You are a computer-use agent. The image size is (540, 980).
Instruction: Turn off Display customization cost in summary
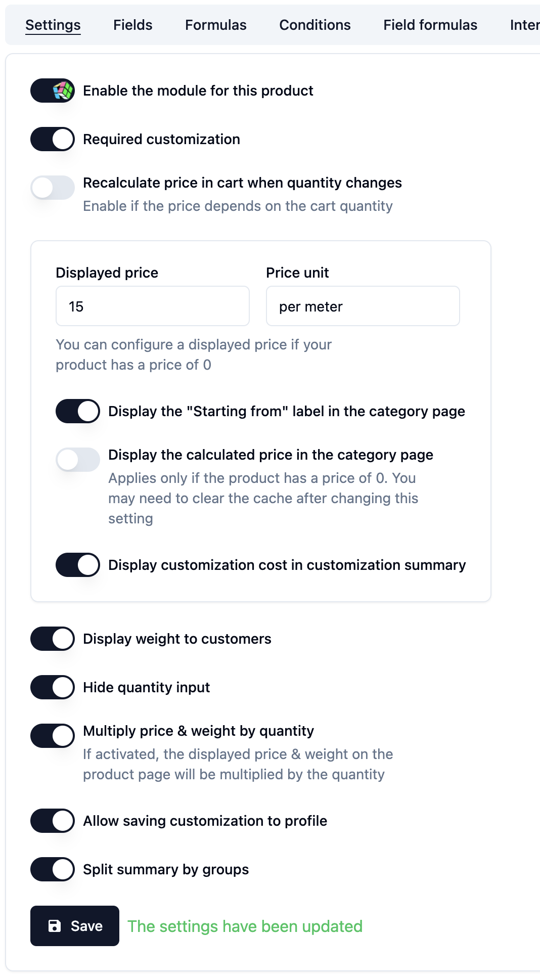[x=77, y=565]
